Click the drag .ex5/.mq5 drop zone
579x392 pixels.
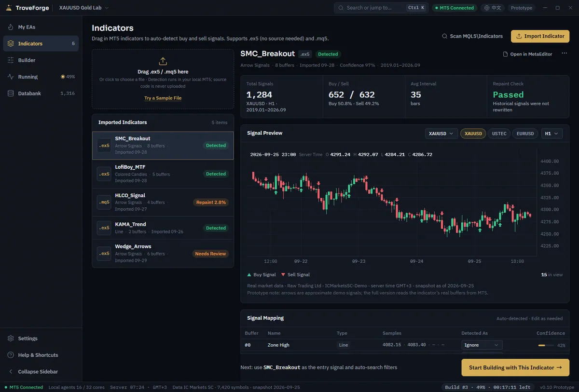click(x=163, y=79)
